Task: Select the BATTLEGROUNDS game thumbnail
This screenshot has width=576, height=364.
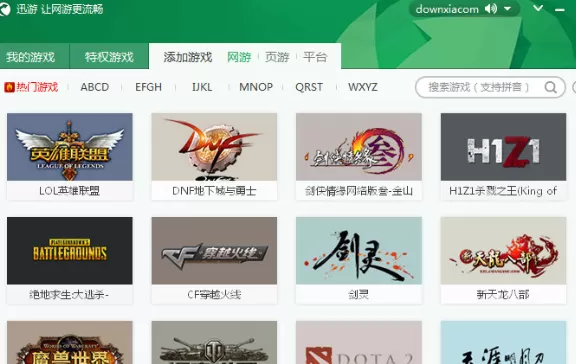Action: tap(70, 251)
